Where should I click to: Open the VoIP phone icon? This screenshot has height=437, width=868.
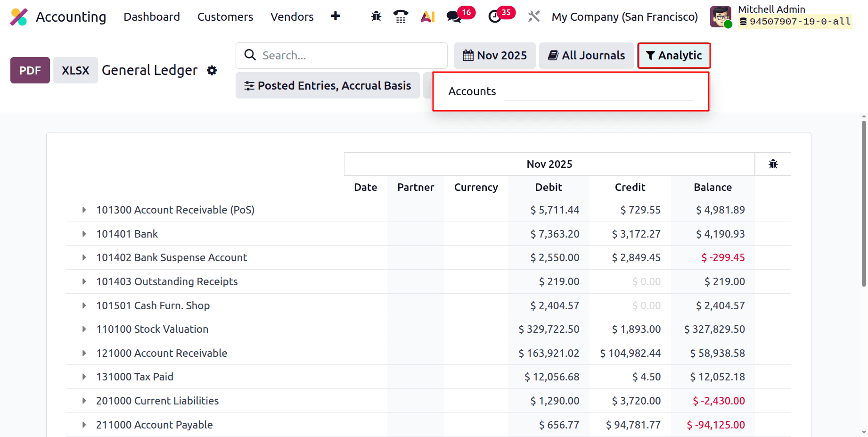click(x=401, y=16)
